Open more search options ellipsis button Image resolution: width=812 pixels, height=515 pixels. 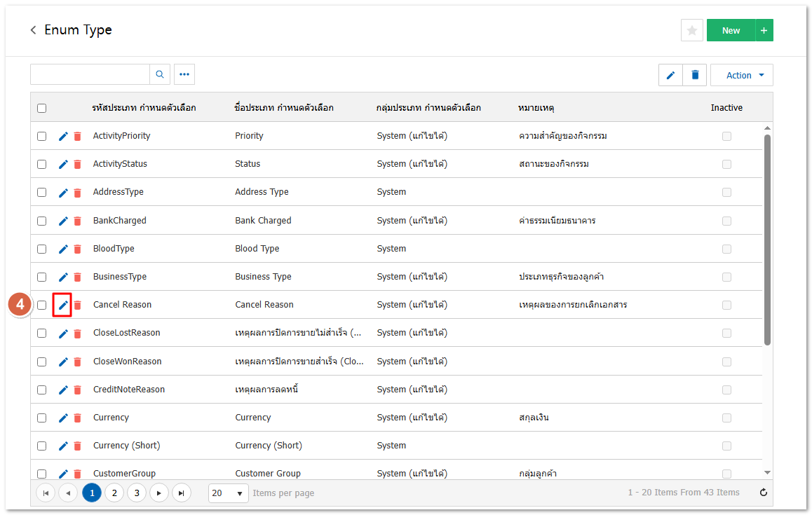(x=184, y=75)
